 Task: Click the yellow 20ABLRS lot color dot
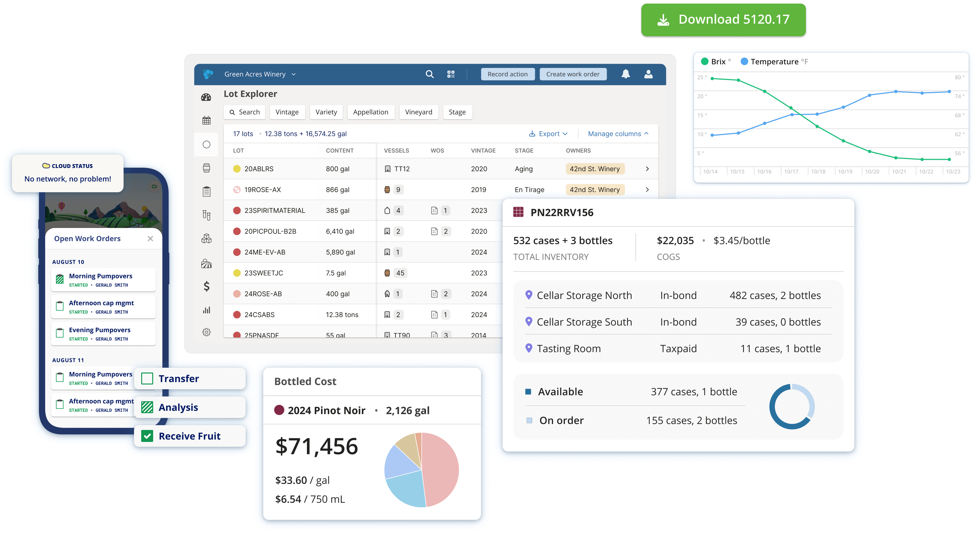coord(237,169)
